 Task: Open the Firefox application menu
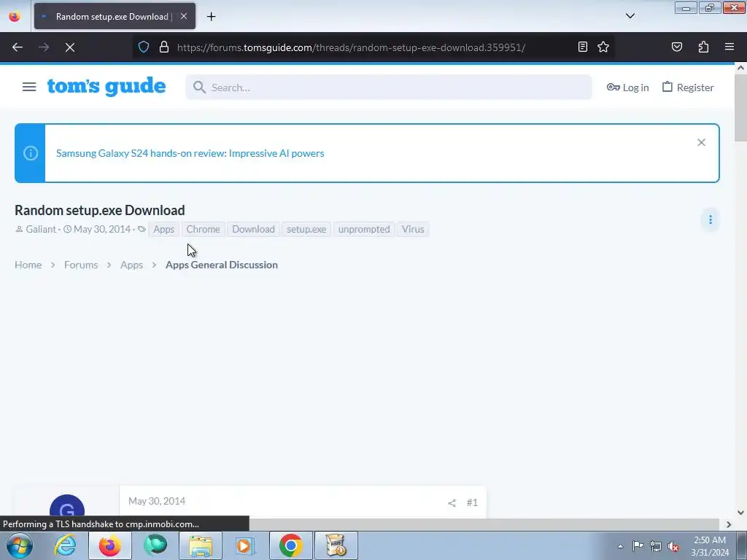(x=729, y=47)
